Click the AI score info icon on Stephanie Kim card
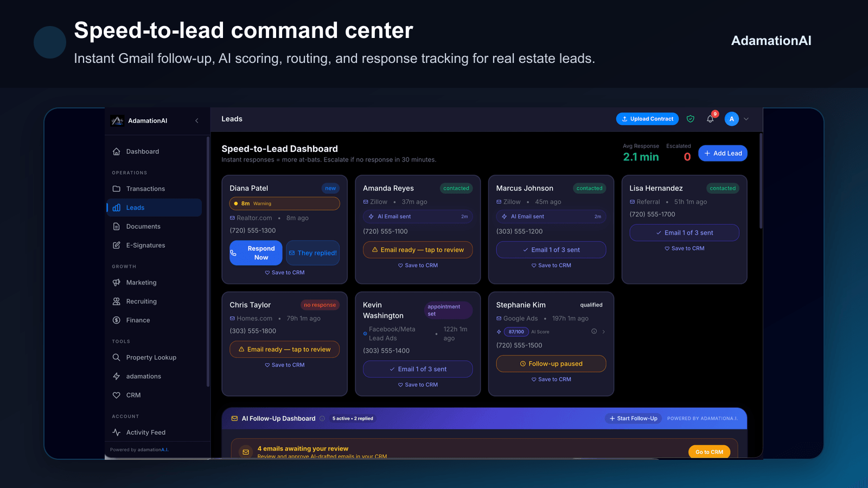 [x=594, y=331]
